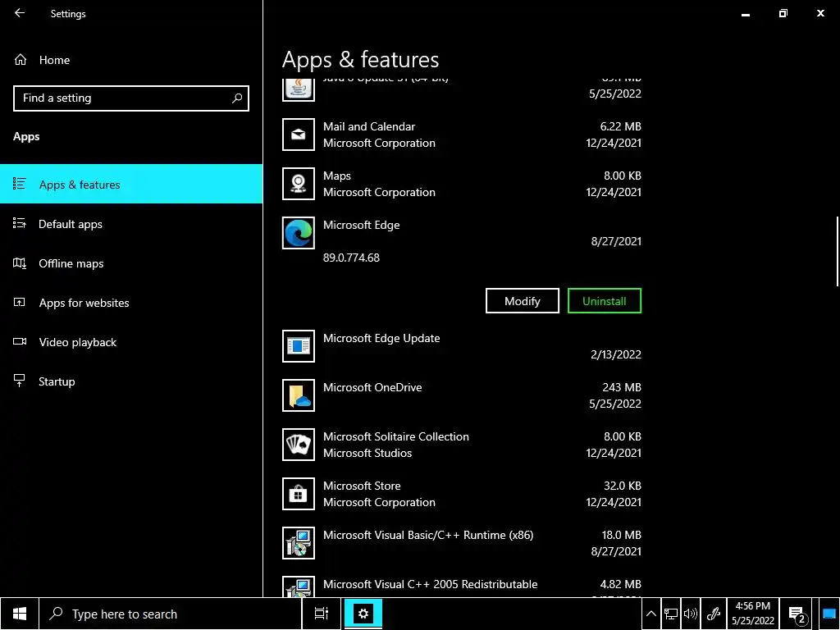
Task: Select Microsoft Solitaire Collection entry
Action: pyautogui.click(x=462, y=445)
